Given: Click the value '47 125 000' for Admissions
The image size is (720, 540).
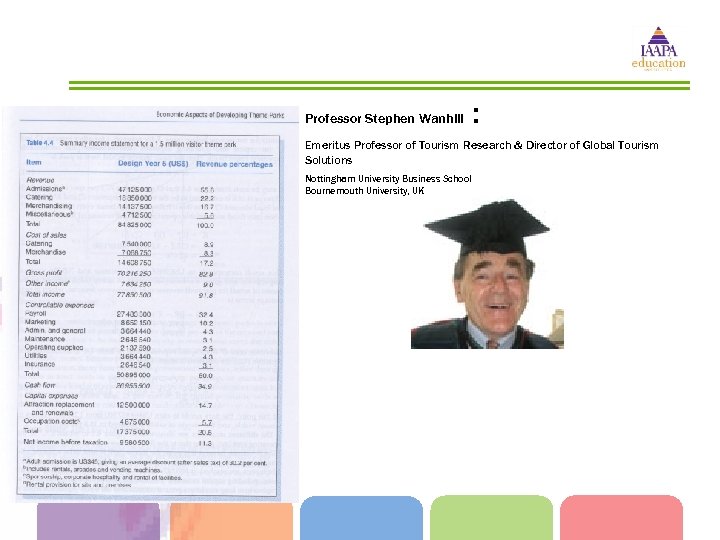Looking at the screenshot, I should (x=135, y=189).
